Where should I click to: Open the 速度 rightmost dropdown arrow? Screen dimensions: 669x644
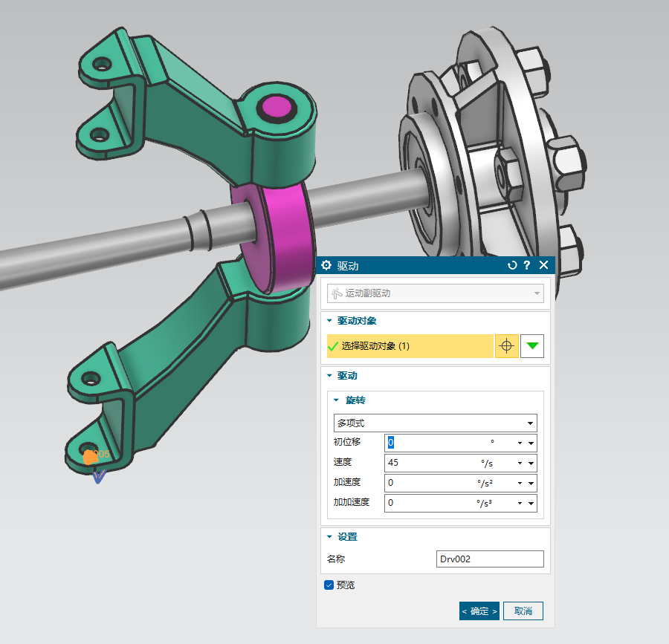(531, 464)
